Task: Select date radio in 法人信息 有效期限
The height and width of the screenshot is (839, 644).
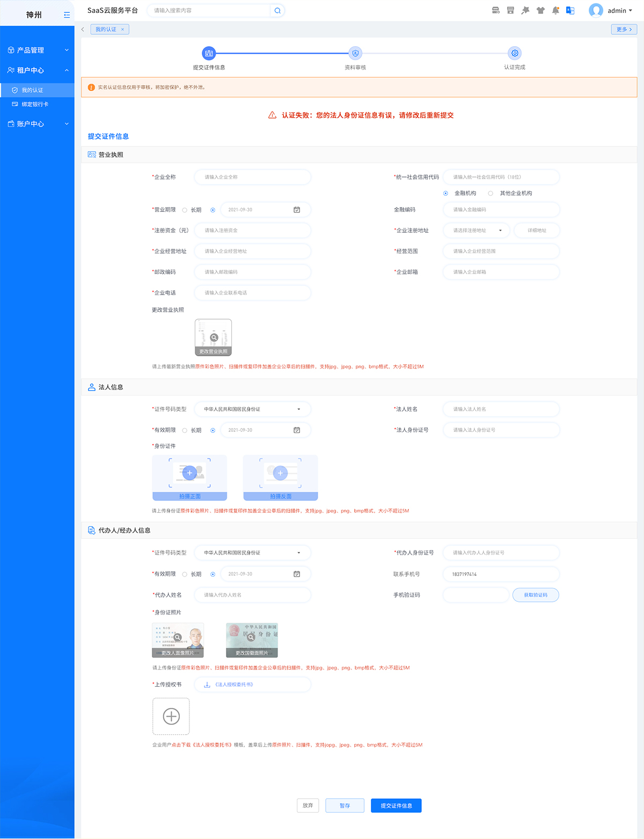Action: pos(213,431)
